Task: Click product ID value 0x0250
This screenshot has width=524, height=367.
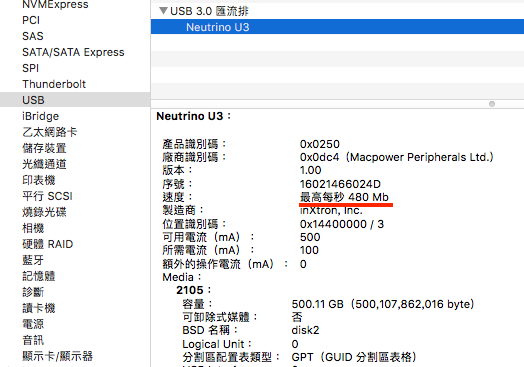Action: pyautogui.click(x=319, y=144)
